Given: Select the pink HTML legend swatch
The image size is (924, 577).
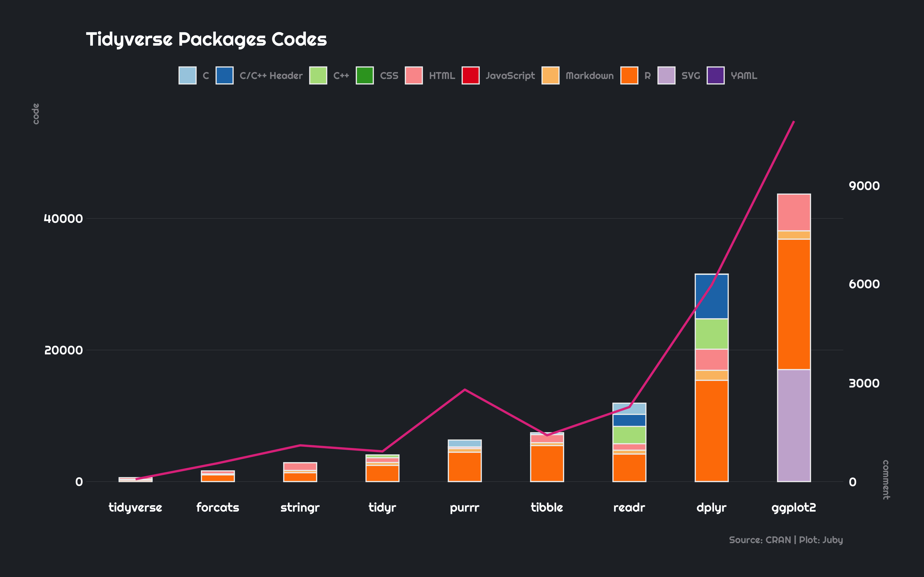Looking at the screenshot, I should [x=414, y=76].
